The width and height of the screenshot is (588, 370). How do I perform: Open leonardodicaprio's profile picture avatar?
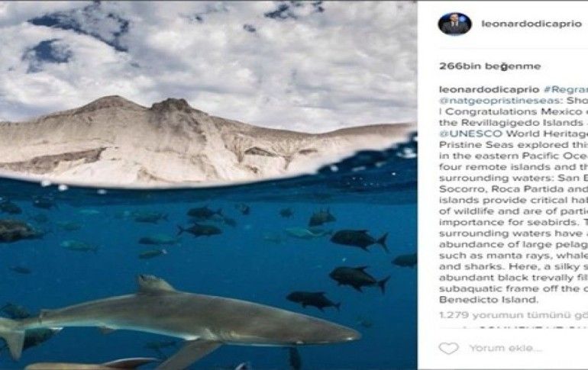[x=454, y=24]
